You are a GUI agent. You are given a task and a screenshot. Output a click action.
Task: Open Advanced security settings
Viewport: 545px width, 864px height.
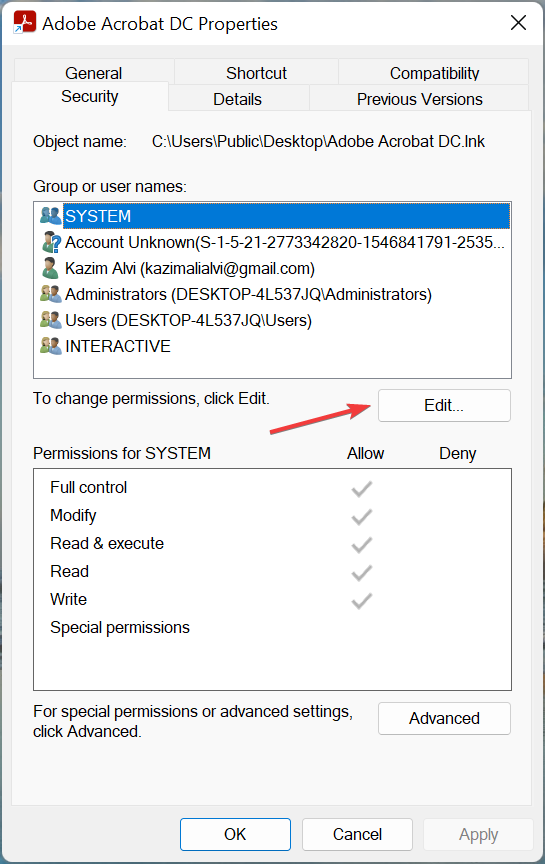444,718
